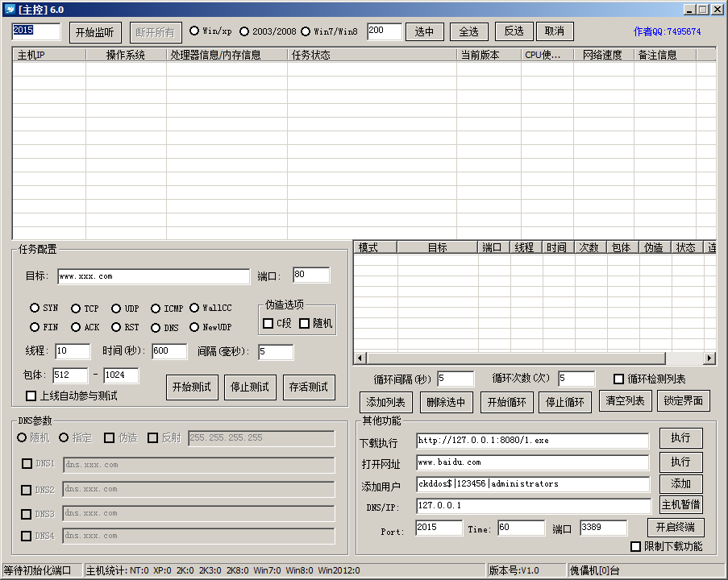Enable the C段 checkbox
This screenshot has width=728, height=580.
[x=268, y=323]
